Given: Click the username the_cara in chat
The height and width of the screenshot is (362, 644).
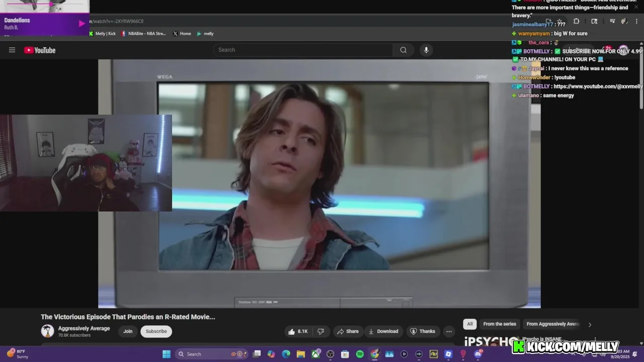Looking at the screenshot, I should [538, 42].
